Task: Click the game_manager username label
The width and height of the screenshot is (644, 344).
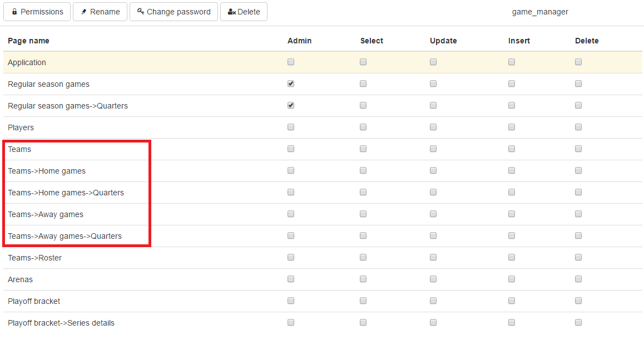Action: [540, 11]
